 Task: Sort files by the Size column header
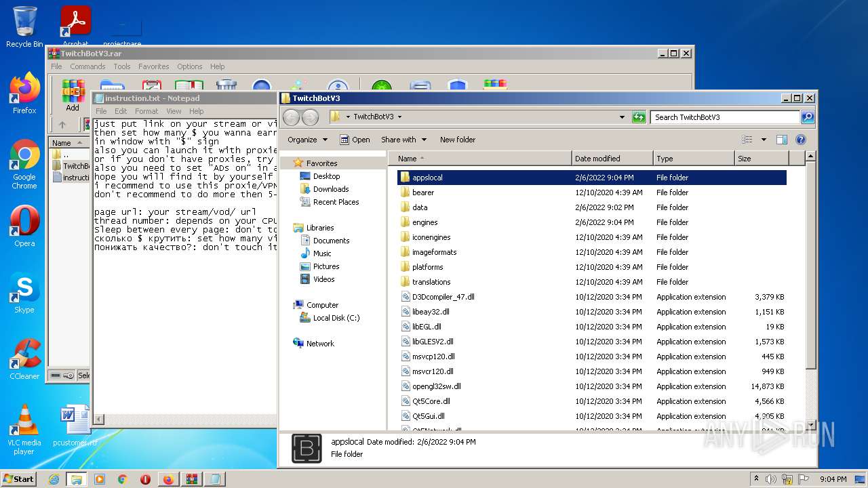pos(762,159)
